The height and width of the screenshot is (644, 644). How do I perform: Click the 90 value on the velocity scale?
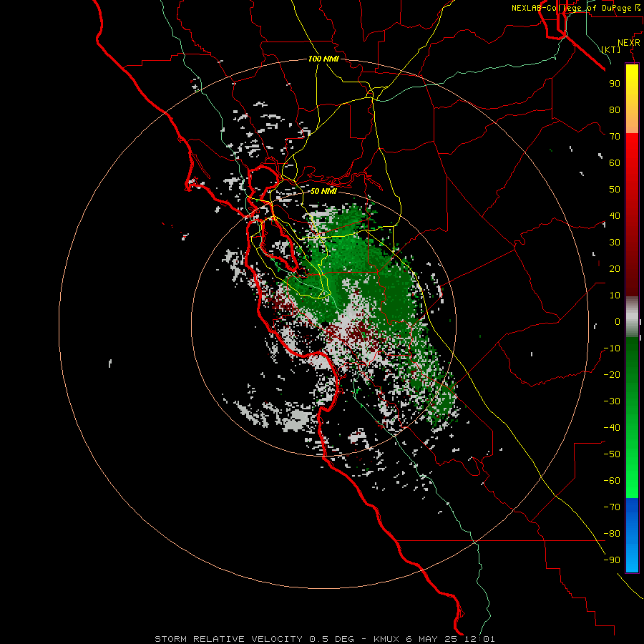[615, 84]
